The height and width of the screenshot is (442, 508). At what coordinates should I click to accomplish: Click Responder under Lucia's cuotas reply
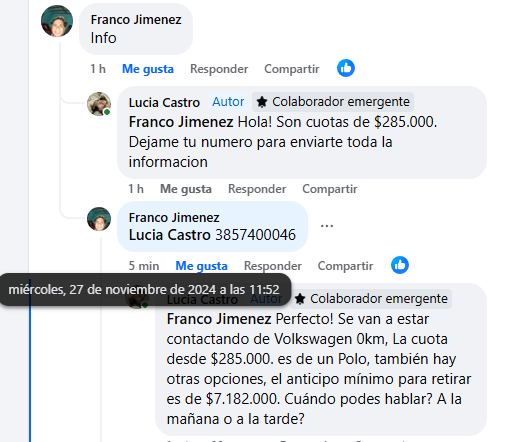(257, 189)
